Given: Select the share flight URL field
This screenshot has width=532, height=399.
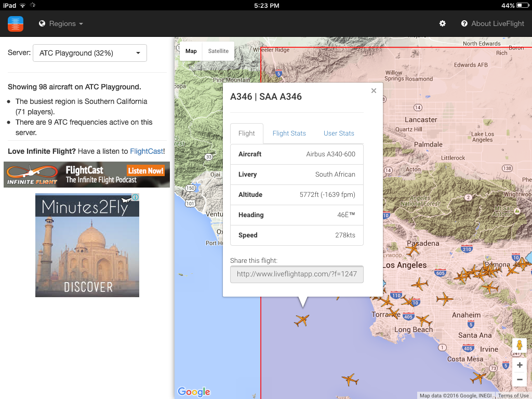Looking at the screenshot, I should tap(297, 274).
